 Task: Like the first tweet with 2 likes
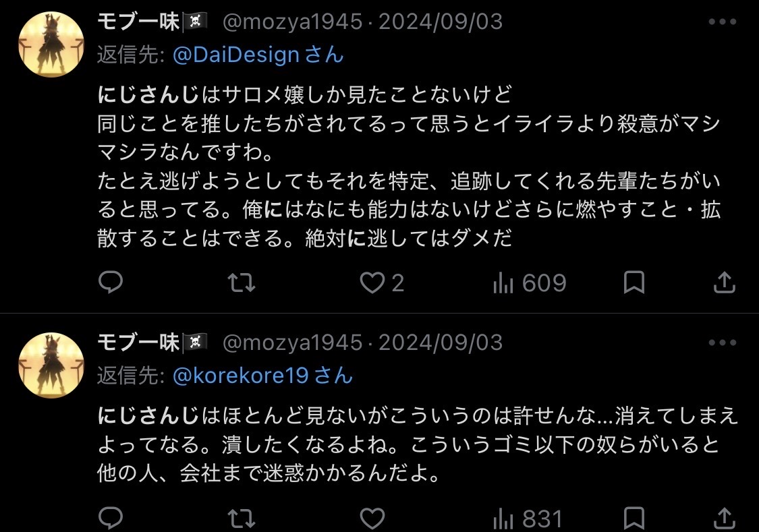point(372,283)
